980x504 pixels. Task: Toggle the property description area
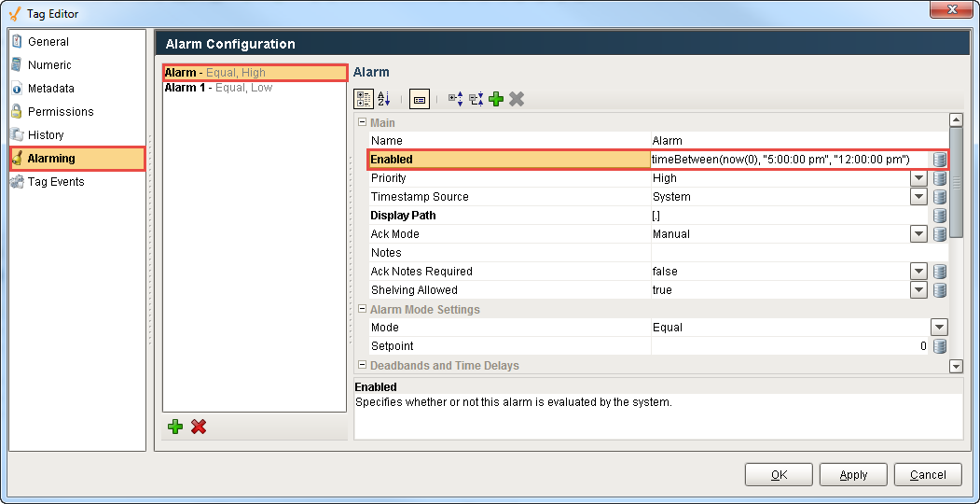[x=420, y=99]
